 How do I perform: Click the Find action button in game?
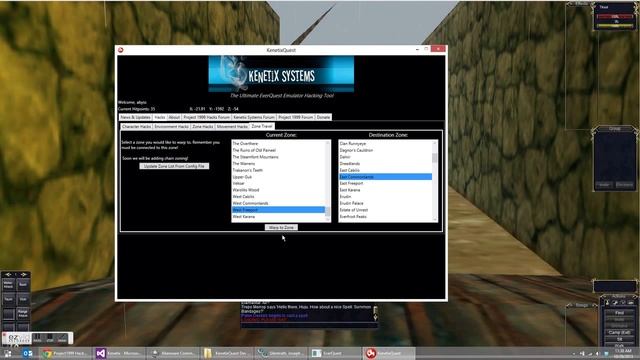pyautogui.click(x=619, y=313)
